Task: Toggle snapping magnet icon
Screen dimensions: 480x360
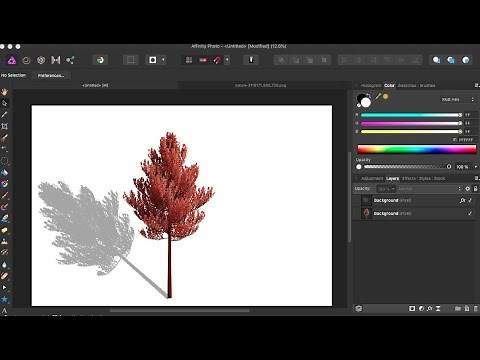Action: (217, 60)
